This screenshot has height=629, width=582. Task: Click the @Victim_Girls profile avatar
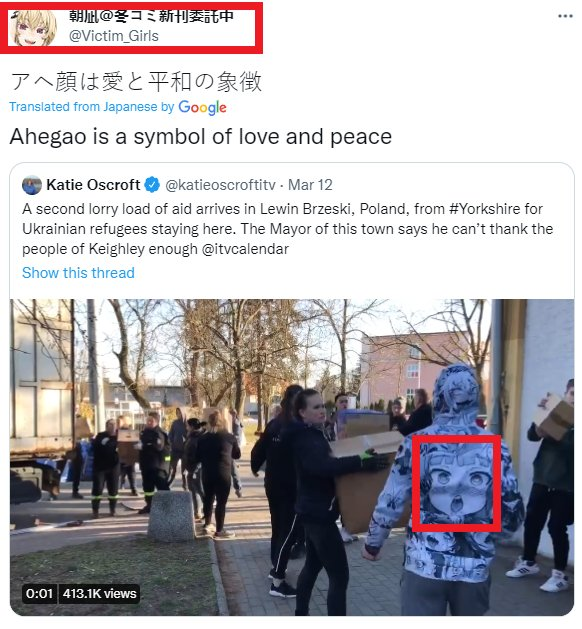(x=34, y=28)
